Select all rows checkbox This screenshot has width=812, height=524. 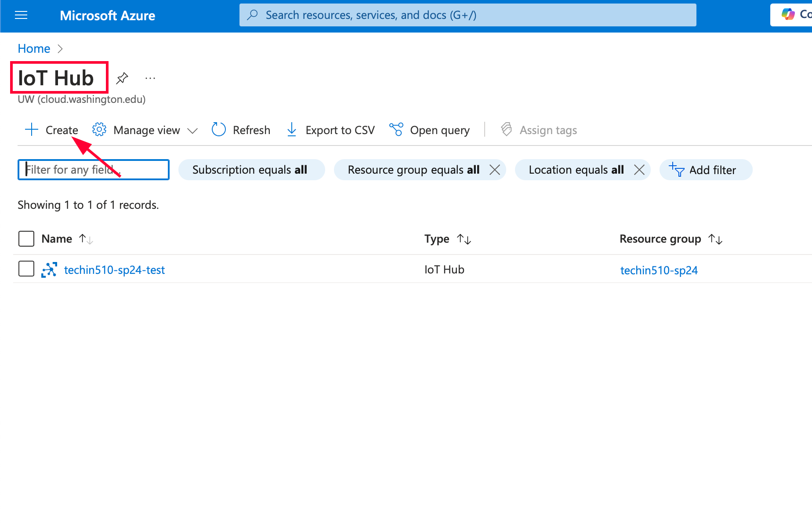coord(26,239)
